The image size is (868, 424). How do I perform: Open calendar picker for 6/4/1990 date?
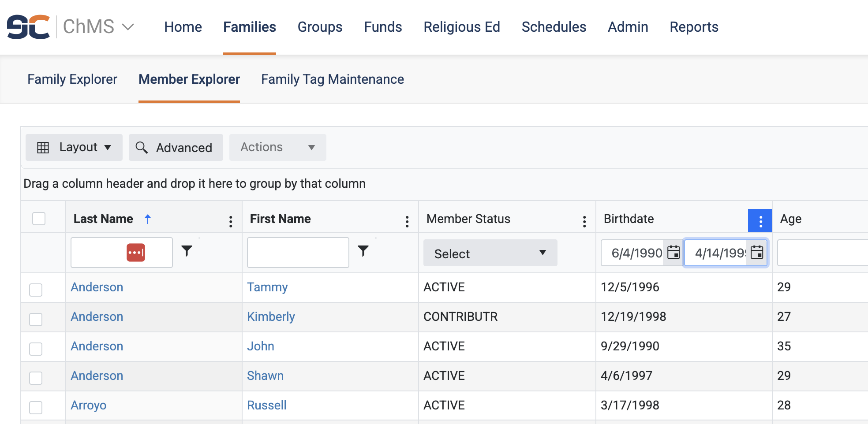tap(673, 253)
